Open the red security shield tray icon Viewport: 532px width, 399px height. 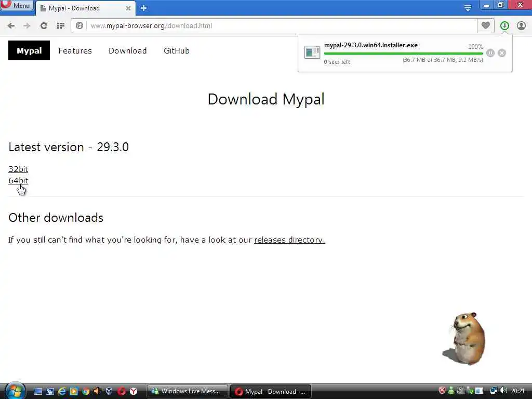(x=442, y=391)
